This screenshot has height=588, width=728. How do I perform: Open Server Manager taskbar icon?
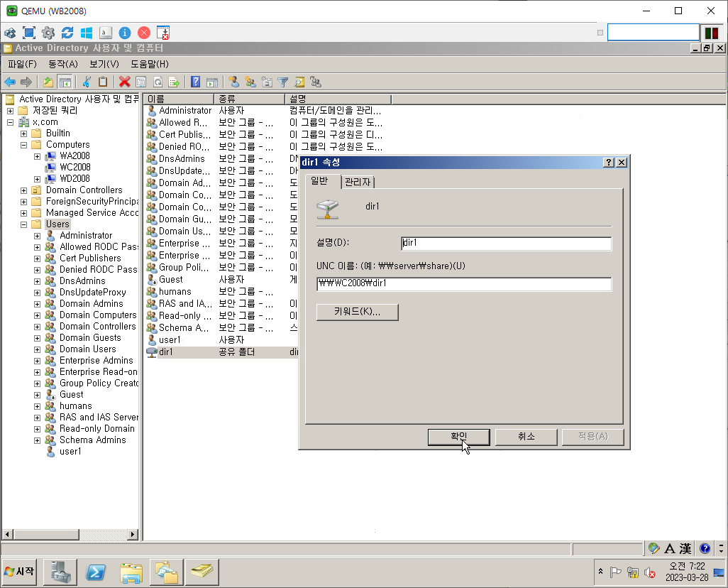click(x=60, y=572)
